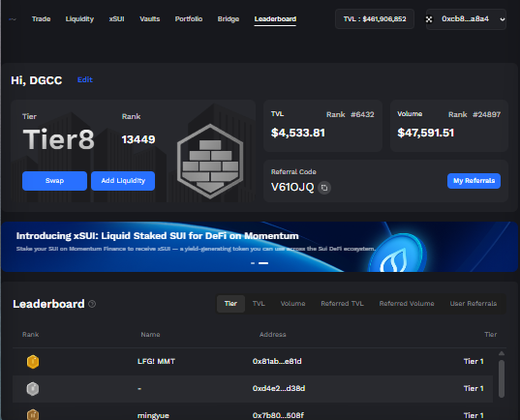Image resolution: width=520 pixels, height=420 pixels.
Task: Click the Name column header
Action: coord(150,335)
